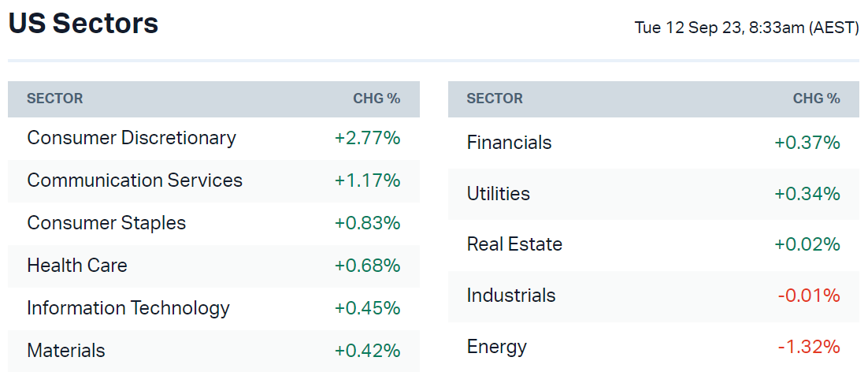Open the Consumer Staples sector
The width and height of the screenshot is (868, 372).
106,223
